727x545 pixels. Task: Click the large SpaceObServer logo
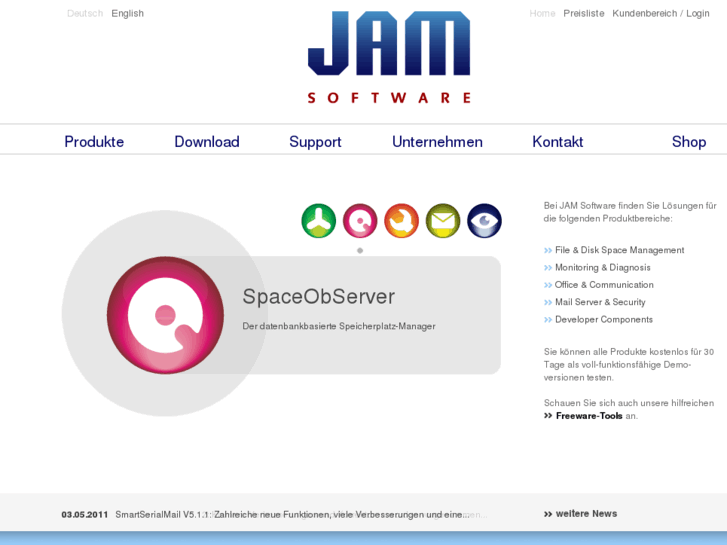(166, 315)
